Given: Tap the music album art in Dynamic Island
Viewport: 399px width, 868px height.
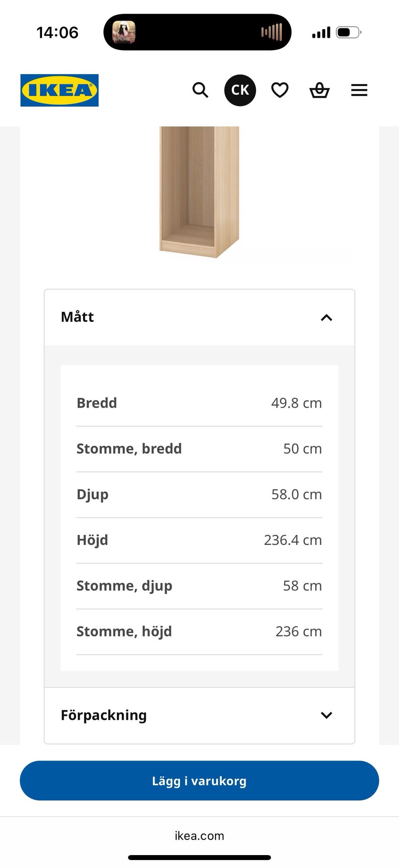Looking at the screenshot, I should 124,32.
